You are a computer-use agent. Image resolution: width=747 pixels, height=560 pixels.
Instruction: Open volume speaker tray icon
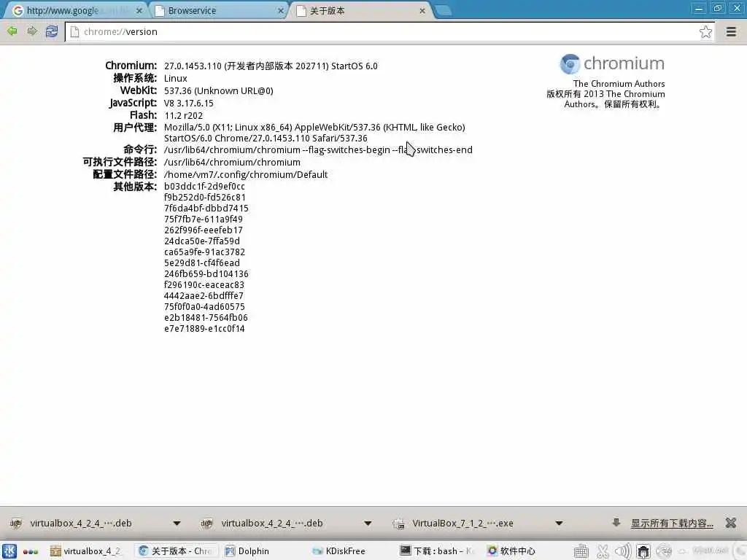point(623,551)
